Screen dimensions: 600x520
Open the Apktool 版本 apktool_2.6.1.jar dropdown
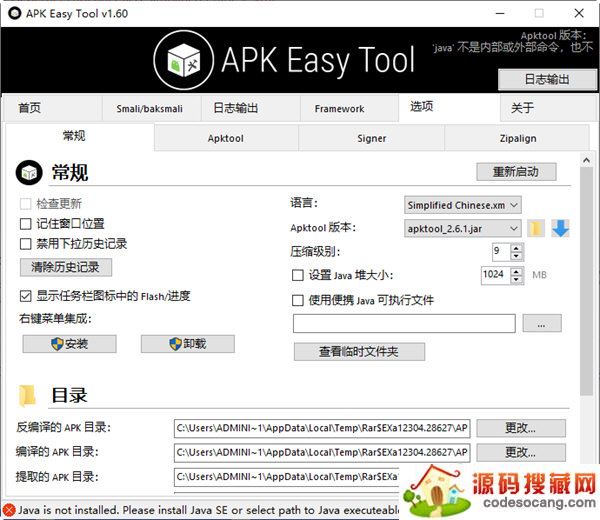(x=463, y=229)
